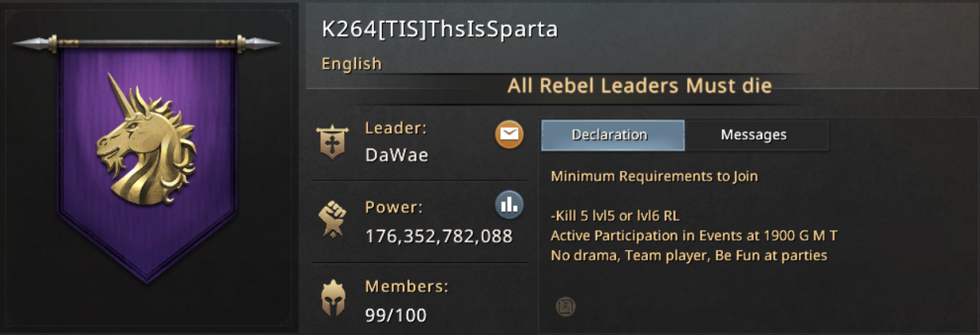Click the English language label
Screen dimensions: 980x335
[x=352, y=64]
